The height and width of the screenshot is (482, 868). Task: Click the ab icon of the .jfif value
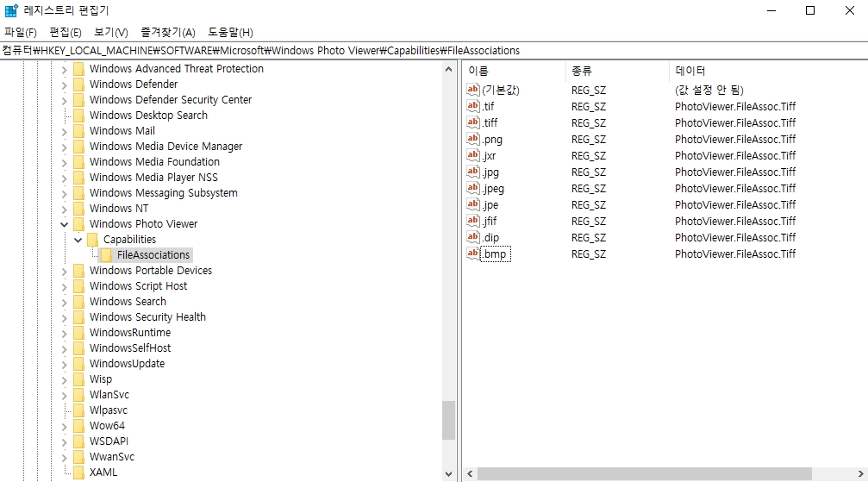pyautogui.click(x=472, y=221)
